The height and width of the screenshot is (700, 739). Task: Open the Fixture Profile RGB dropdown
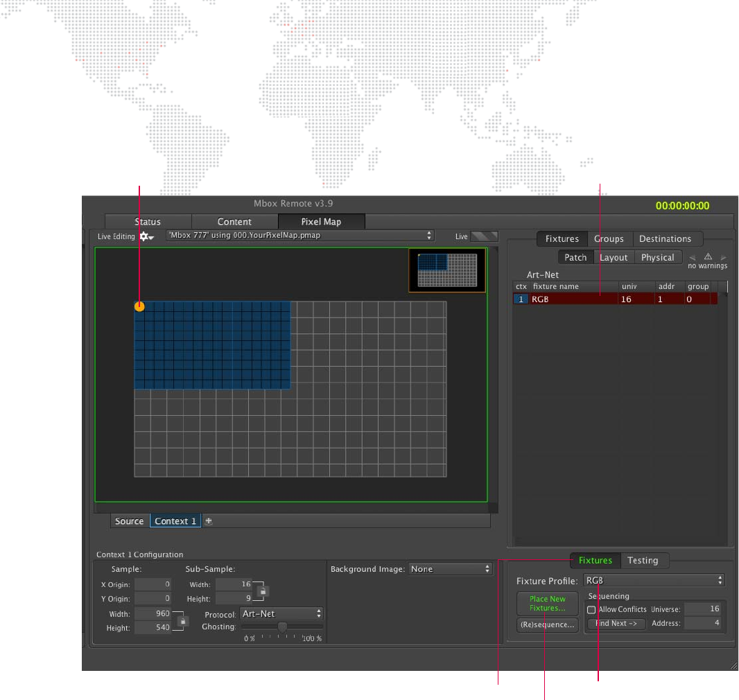[x=653, y=580]
